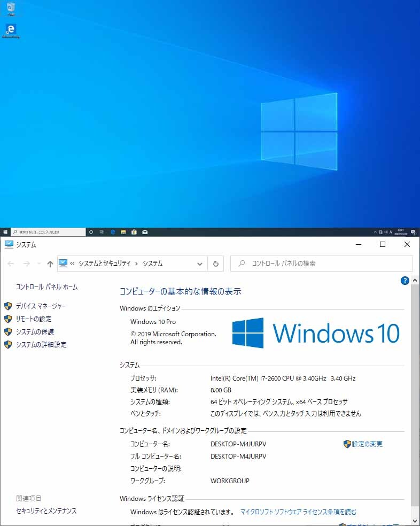Open デバイス マネージャー link
420x526 pixels.
click(x=41, y=306)
